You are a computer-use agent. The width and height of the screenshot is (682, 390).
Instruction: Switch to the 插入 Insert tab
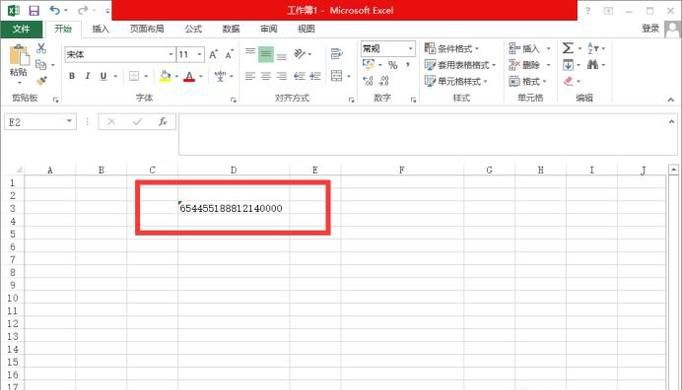(x=100, y=29)
